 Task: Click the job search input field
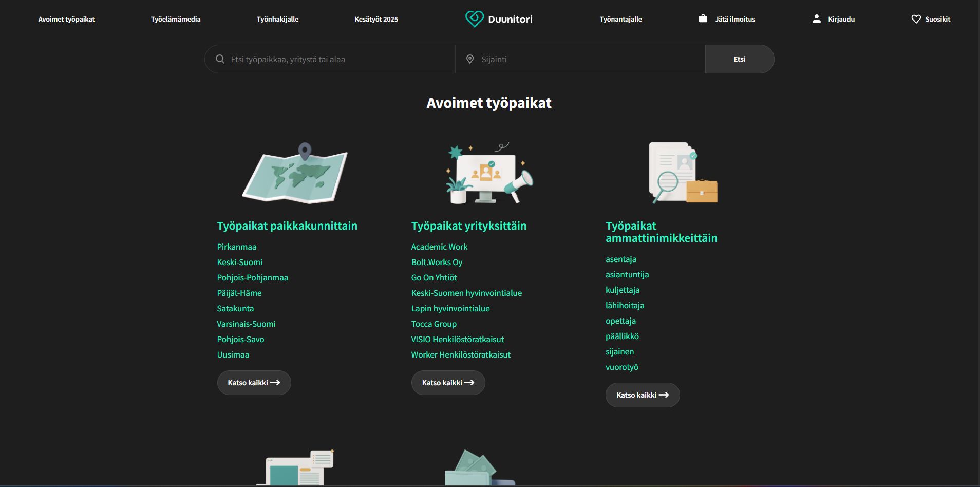click(x=330, y=59)
